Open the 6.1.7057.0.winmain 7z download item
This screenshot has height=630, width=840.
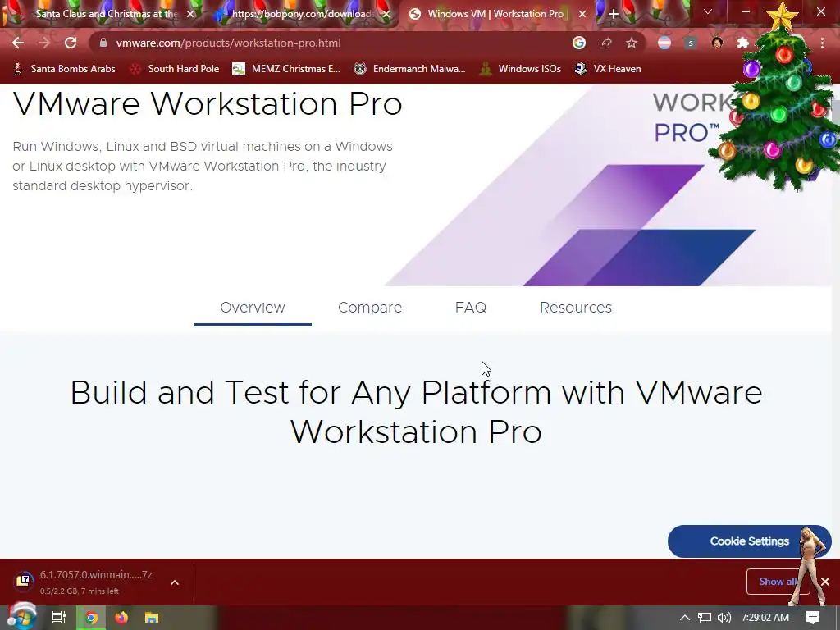[x=85, y=582]
